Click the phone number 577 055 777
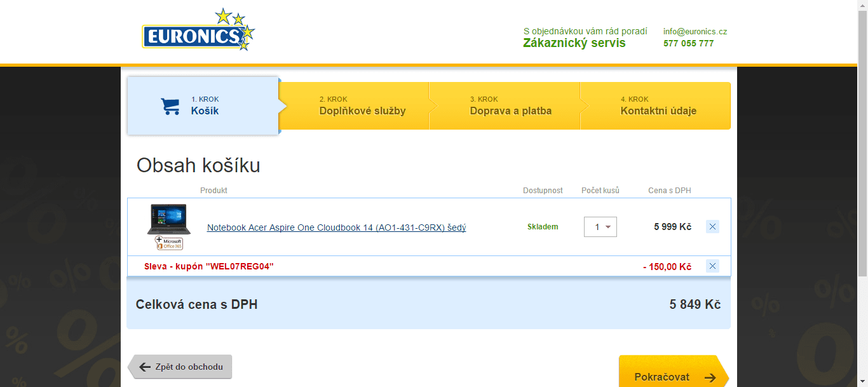Screen dimensions: 868x387 [x=689, y=43]
